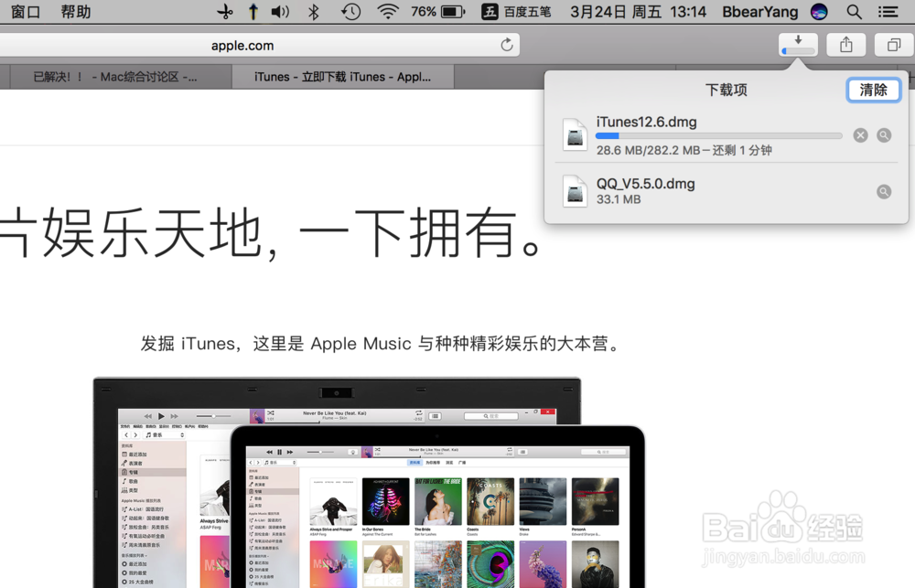Click the QQ_V5.5.0.dmg file icon
Image resolution: width=915 pixels, height=588 pixels.
[575, 191]
